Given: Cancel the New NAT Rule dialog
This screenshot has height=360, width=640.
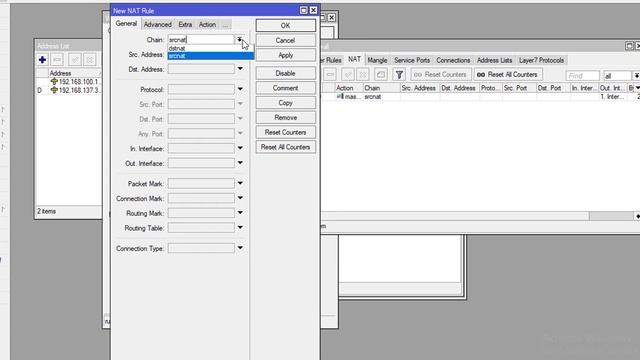Looking at the screenshot, I should pyautogui.click(x=285, y=40).
